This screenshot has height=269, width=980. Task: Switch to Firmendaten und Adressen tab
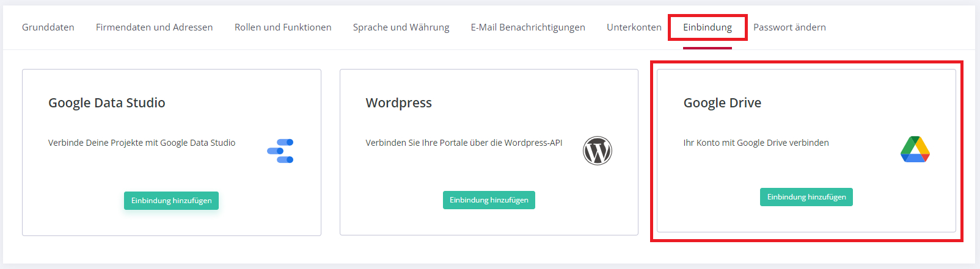pyautogui.click(x=155, y=27)
